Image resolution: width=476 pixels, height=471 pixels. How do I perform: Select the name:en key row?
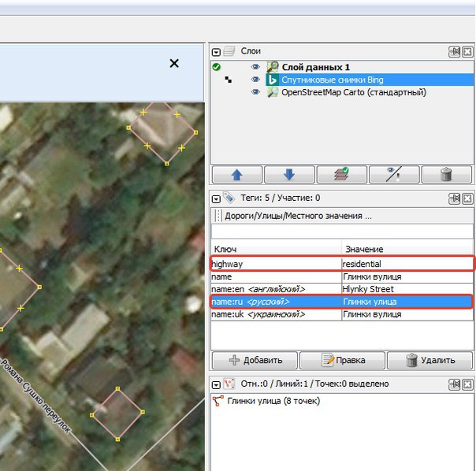tap(277, 289)
